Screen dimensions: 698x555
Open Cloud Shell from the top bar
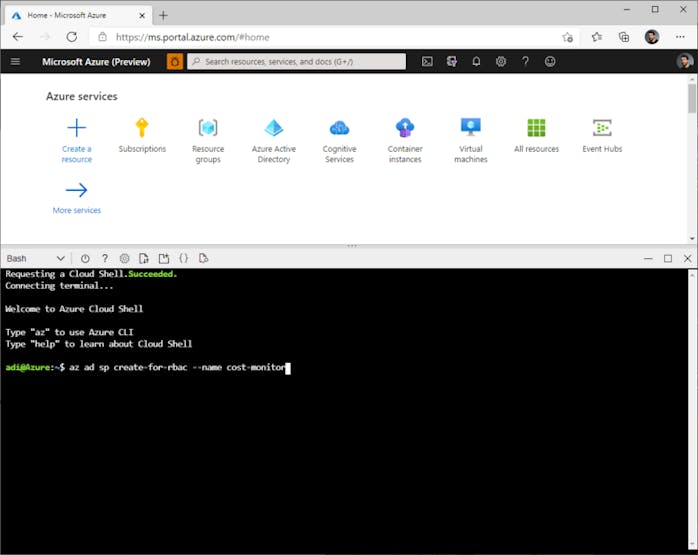pyautogui.click(x=427, y=61)
